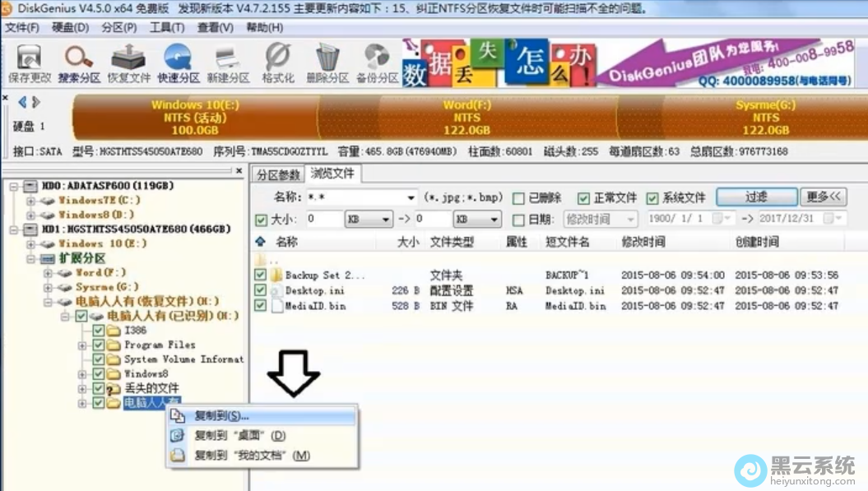This screenshot has height=491, width=868.
Task: Click the 更多<< button
Action: [824, 197]
